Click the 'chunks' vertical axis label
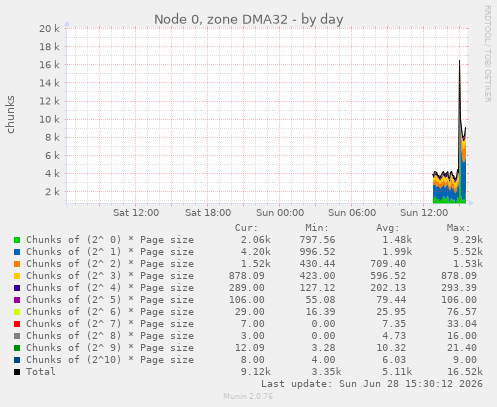 pyautogui.click(x=10, y=115)
